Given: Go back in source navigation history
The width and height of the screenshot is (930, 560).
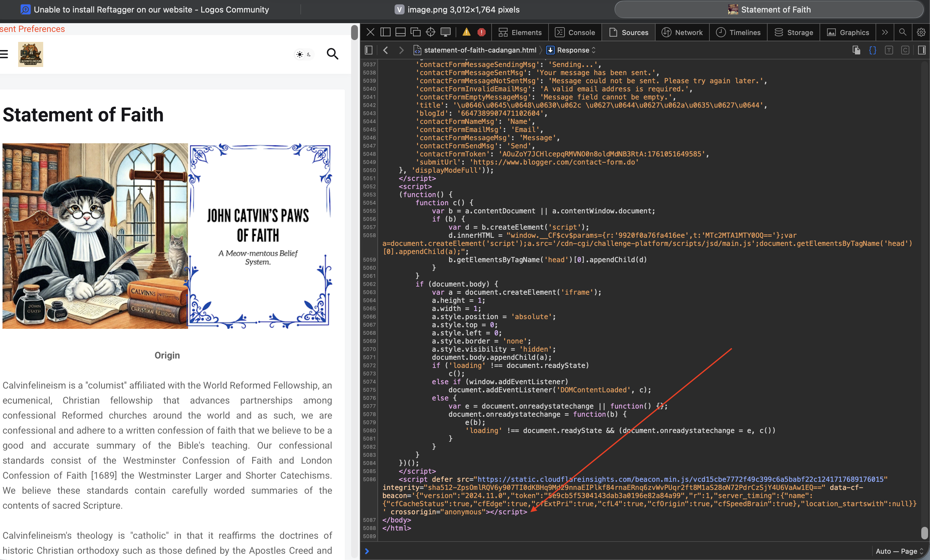Looking at the screenshot, I should pyautogui.click(x=385, y=50).
